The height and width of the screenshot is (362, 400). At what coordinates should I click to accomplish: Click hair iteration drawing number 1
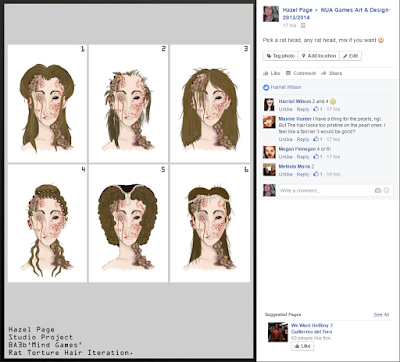pos(47,104)
